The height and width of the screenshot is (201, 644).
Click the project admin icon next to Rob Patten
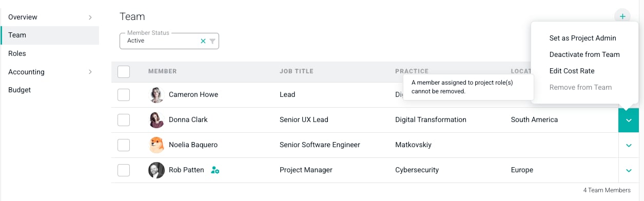tap(215, 170)
